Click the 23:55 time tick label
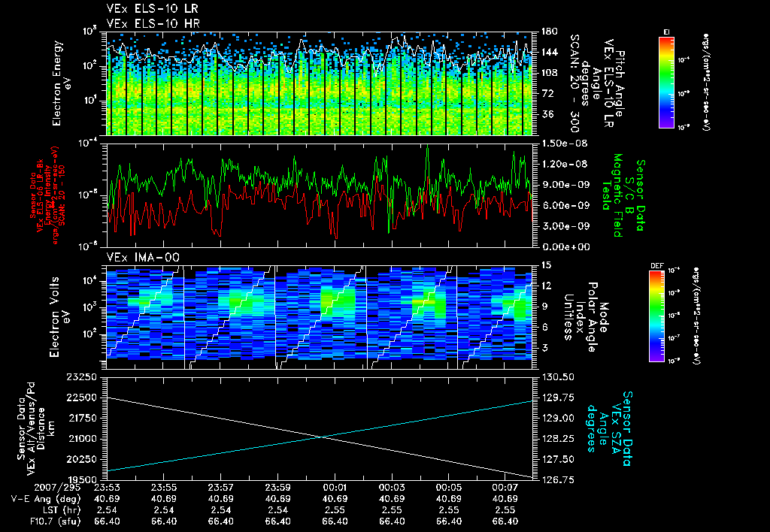The width and height of the screenshot is (770, 532). pos(163,488)
